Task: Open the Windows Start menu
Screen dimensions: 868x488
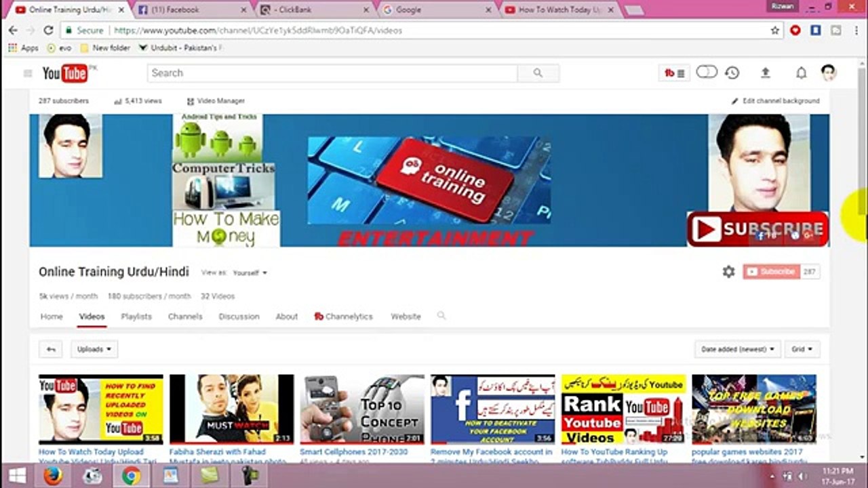Action: (x=17, y=476)
